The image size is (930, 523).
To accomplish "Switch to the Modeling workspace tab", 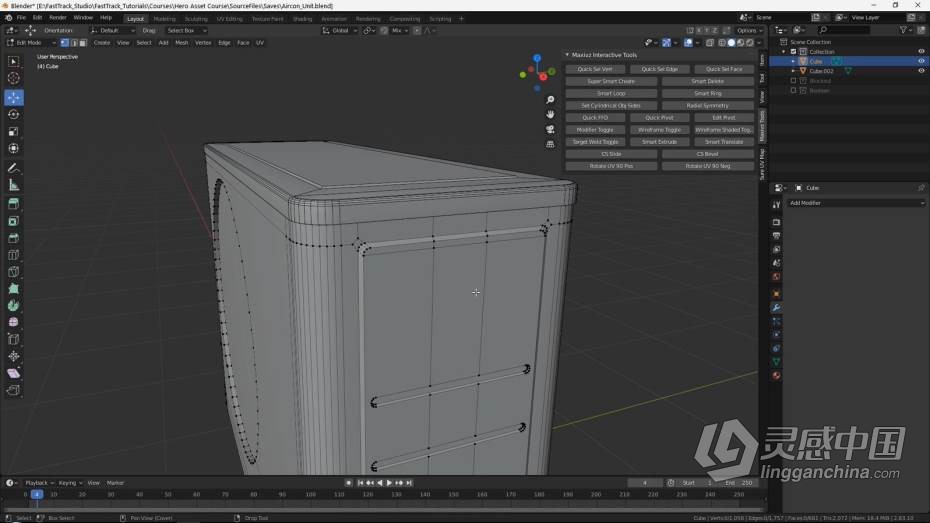I will click(x=164, y=18).
